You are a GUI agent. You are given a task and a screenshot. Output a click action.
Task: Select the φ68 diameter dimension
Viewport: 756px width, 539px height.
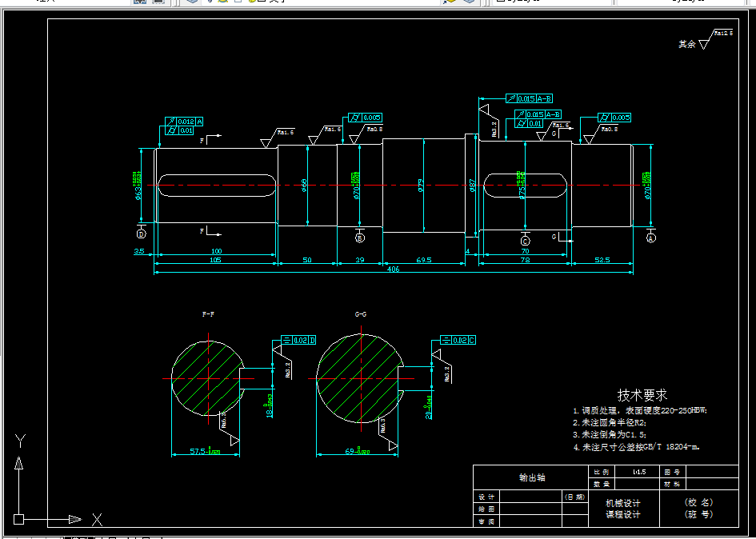304,184
